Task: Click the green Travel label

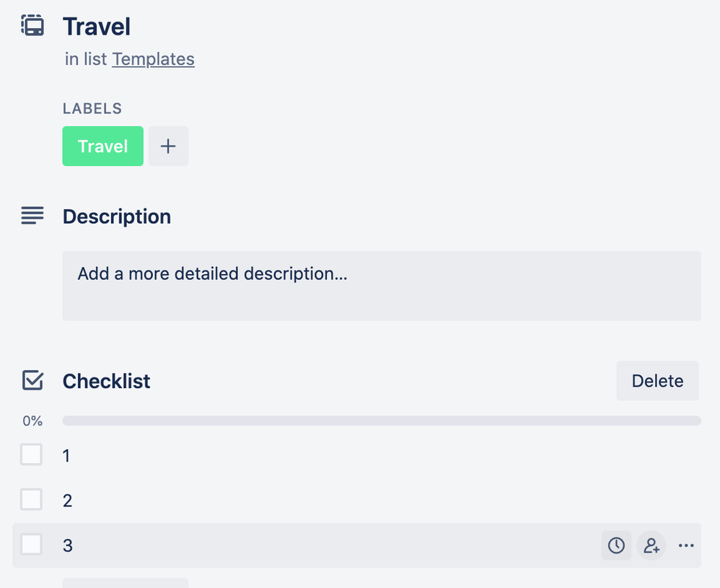Action: coord(103,146)
